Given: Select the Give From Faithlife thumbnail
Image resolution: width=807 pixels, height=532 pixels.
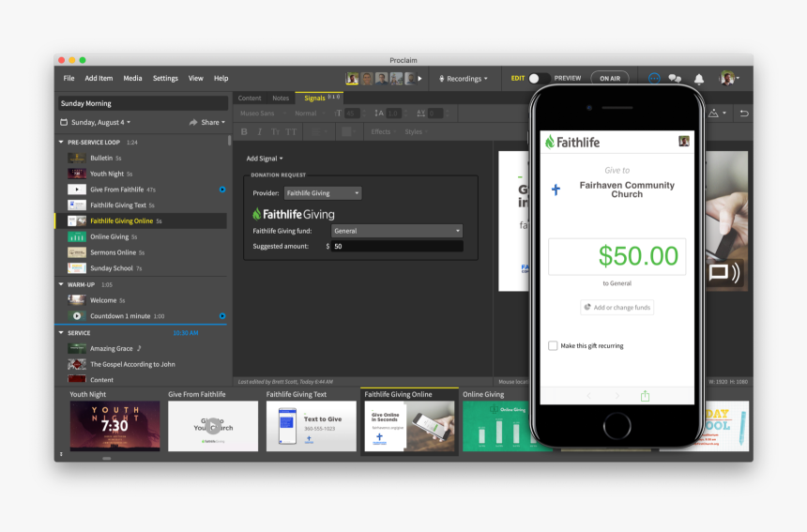Looking at the screenshot, I should point(213,426).
